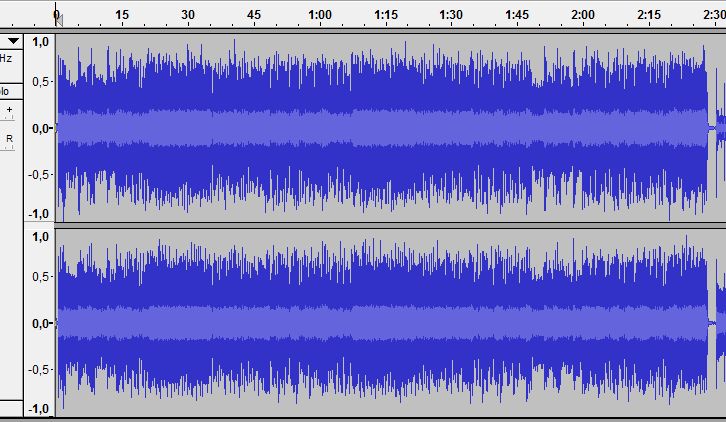Click the 1:00 mark on the timeline ruler

(x=320, y=15)
